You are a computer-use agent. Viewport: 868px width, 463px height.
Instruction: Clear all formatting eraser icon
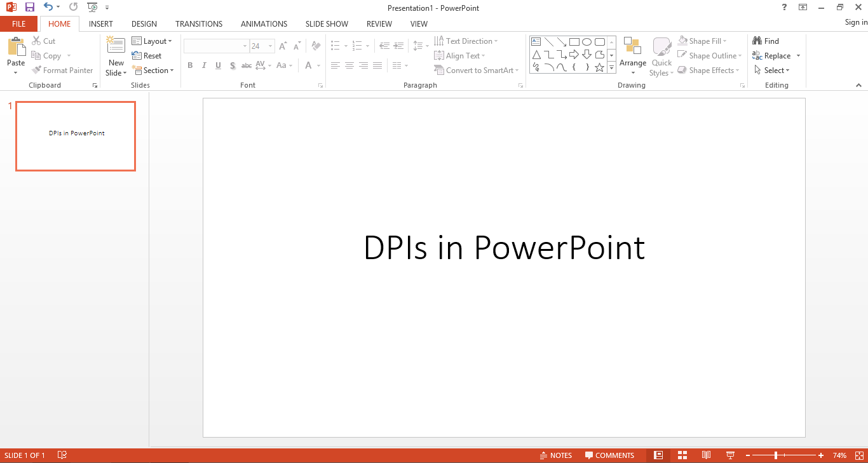tap(316, 46)
